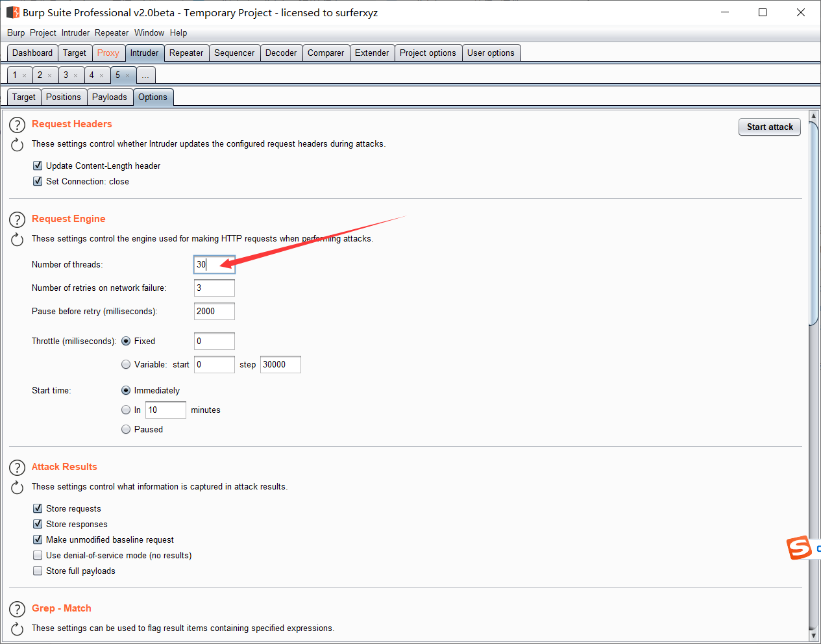Open the Intruder menu
Viewport: 821px width, 644px height.
[75, 32]
